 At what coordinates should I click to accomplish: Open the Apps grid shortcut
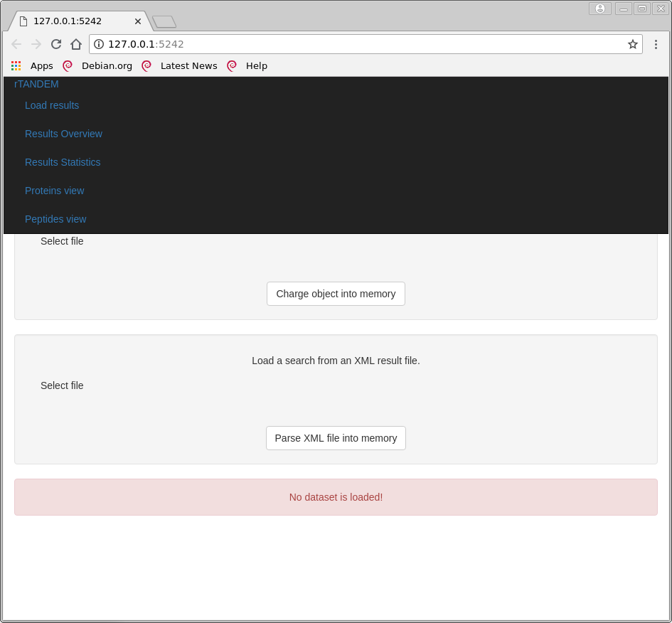[32, 65]
